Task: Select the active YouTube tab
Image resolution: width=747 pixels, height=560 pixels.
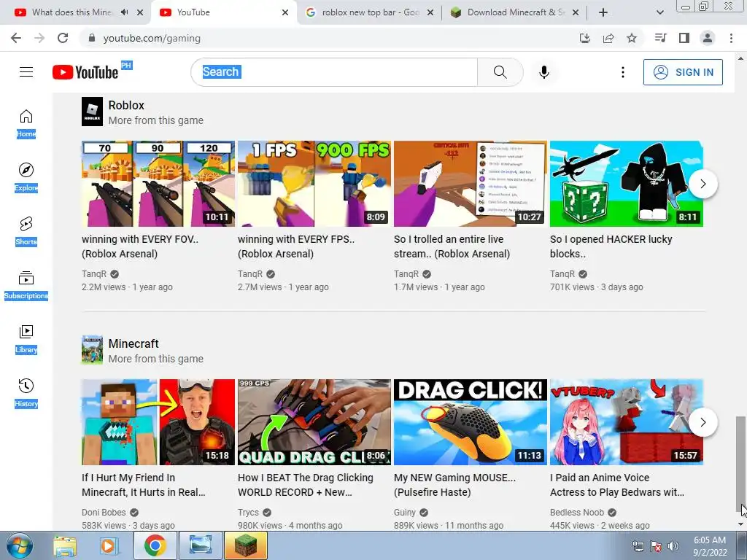Action: click(223, 12)
